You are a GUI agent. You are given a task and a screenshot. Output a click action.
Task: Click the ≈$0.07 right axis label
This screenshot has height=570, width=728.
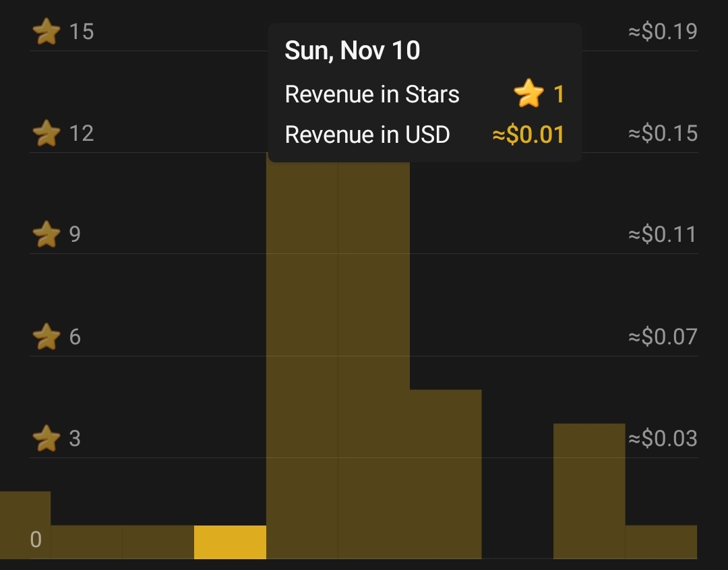[663, 336]
